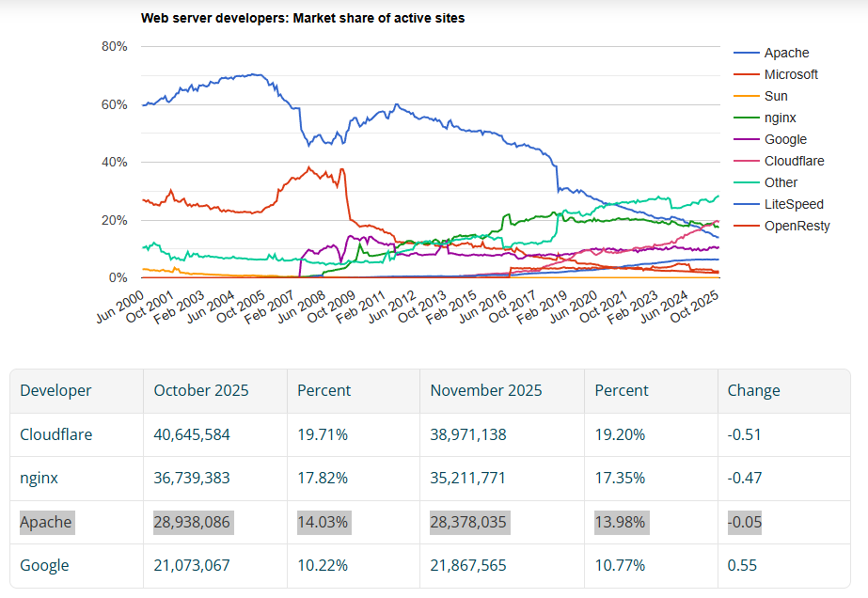Select the Sun legend entry
Screen dimensions: 868x598
(775, 97)
